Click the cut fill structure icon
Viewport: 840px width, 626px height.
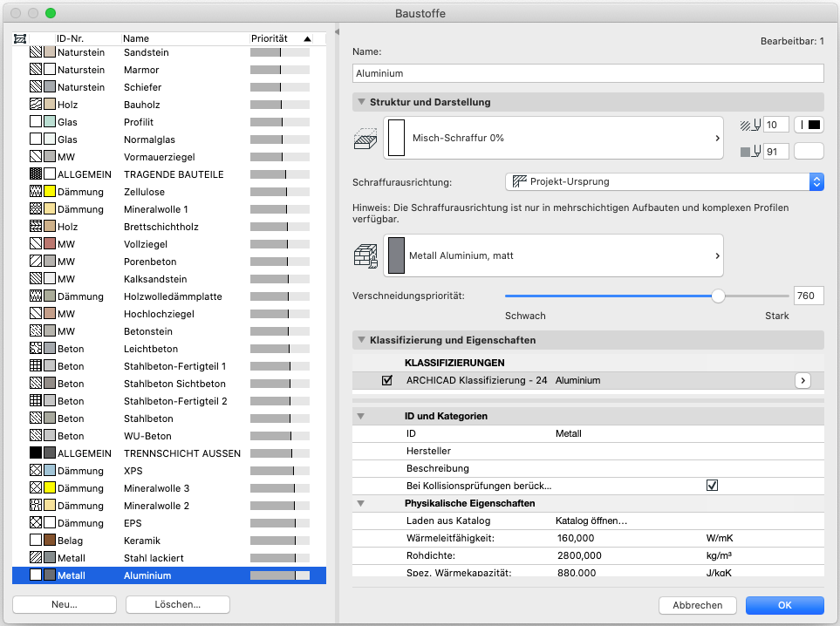(x=365, y=138)
